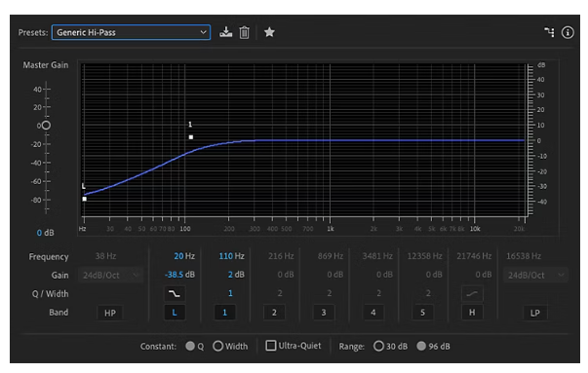Screen dimensions: 588x373
Task: Click the blue EQ curve at 1k
Action: [330, 140]
